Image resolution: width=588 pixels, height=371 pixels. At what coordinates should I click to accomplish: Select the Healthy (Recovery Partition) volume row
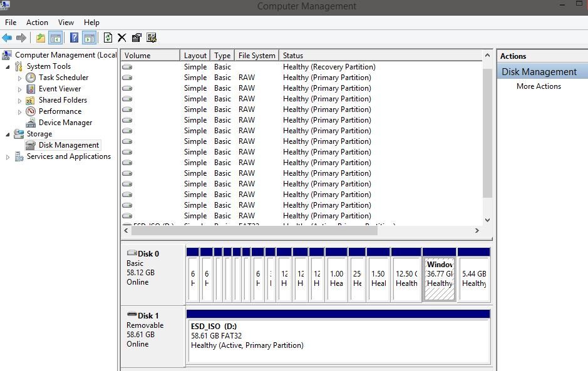point(302,67)
